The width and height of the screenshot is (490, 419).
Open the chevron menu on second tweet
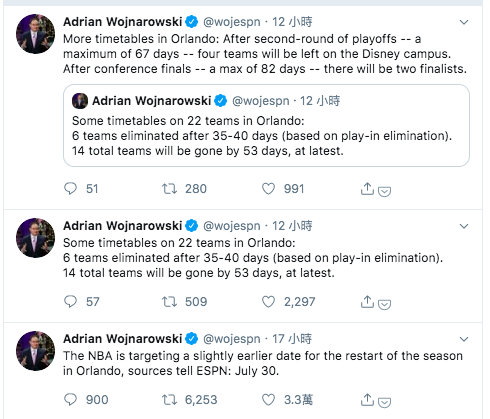pyautogui.click(x=464, y=226)
